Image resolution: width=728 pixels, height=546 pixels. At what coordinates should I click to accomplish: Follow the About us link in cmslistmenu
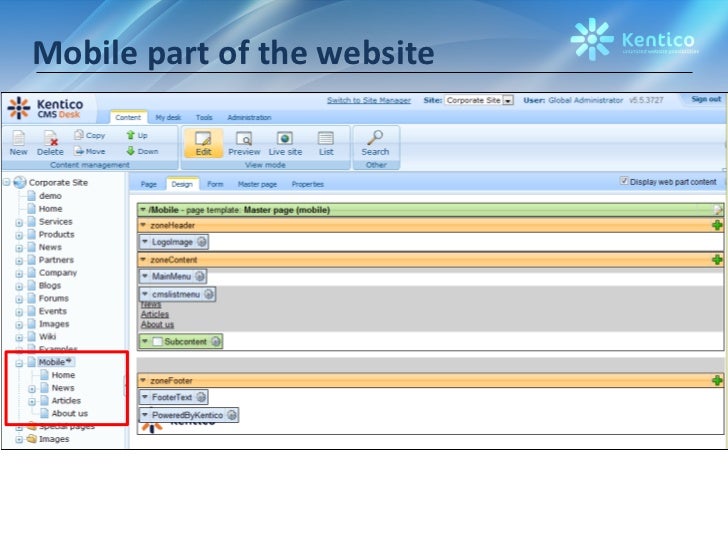pyautogui.click(x=157, y=325)
